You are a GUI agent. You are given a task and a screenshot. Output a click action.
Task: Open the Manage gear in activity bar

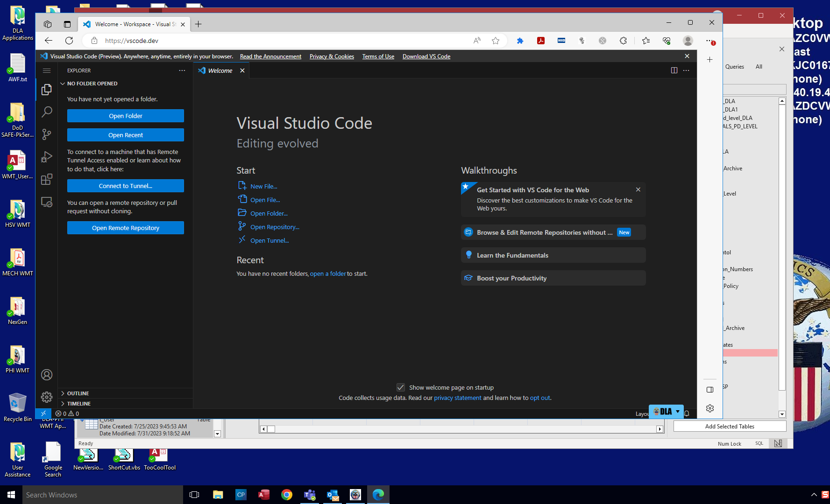[x=46, y=397]
